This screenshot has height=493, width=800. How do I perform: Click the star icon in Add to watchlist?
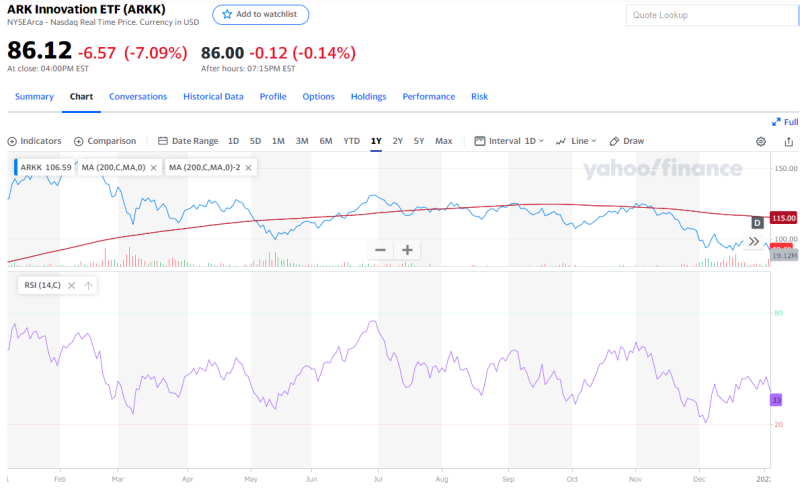point(227,14)
